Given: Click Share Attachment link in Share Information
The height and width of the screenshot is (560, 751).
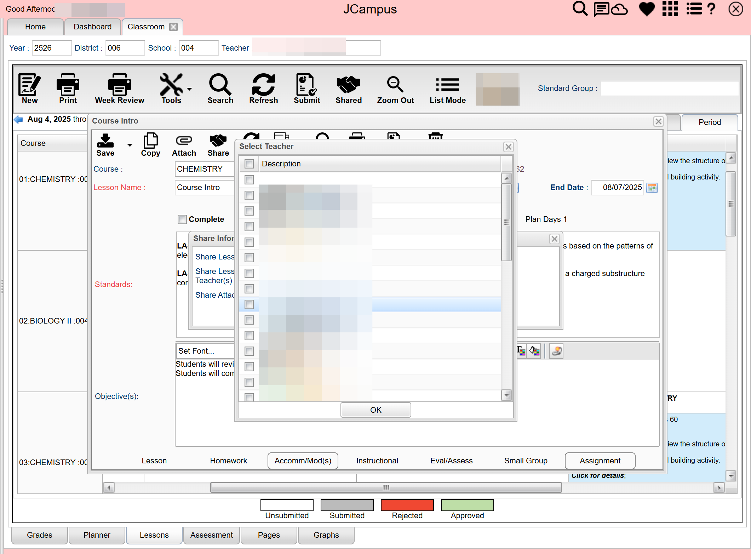Looking at the screenshot, I should pyautogui.click(x=215, y=295).
